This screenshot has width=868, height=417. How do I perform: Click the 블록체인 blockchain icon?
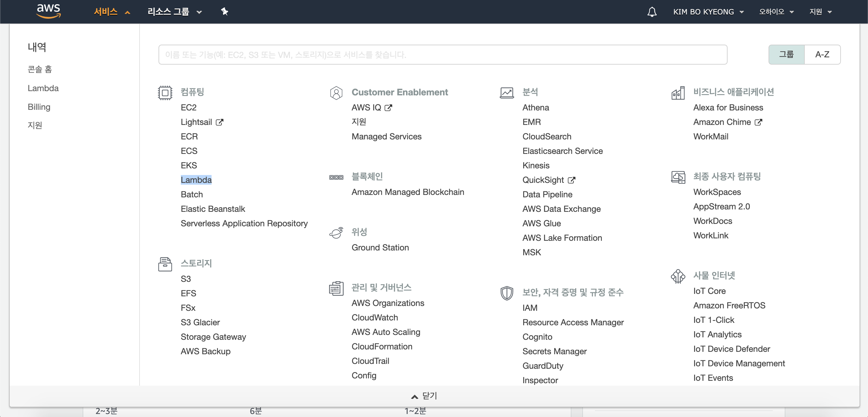tap(336, 177)
